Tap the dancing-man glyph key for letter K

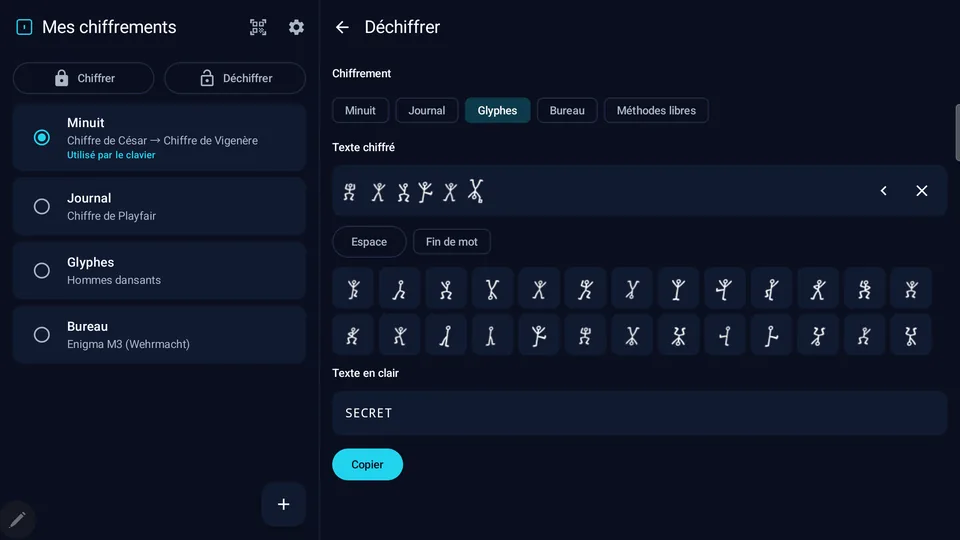click(x=819, y=289)
